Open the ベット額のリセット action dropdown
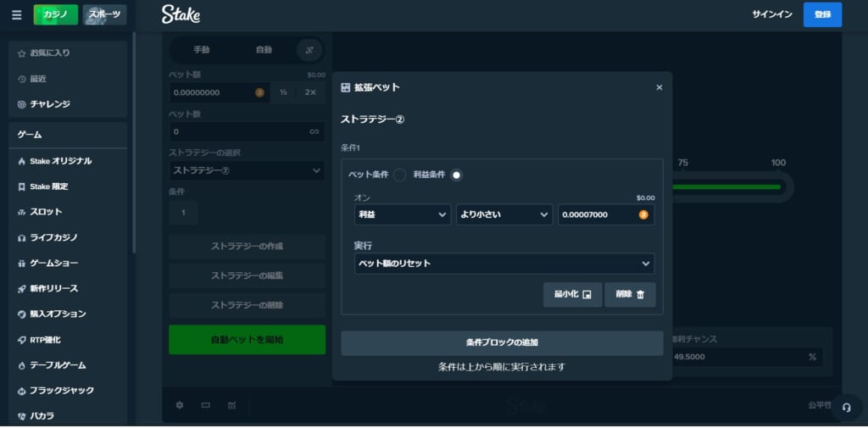 [x=504, y=264]
